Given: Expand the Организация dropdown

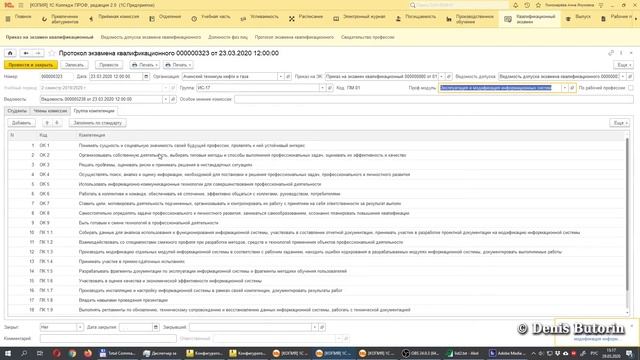Looking at the screenshot, I should click(x=280, y=76).
